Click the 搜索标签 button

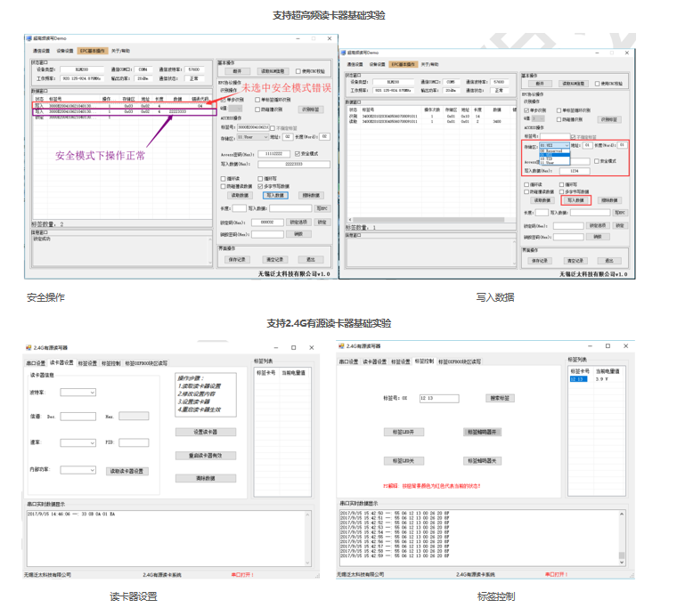click(x=500, y=398)
